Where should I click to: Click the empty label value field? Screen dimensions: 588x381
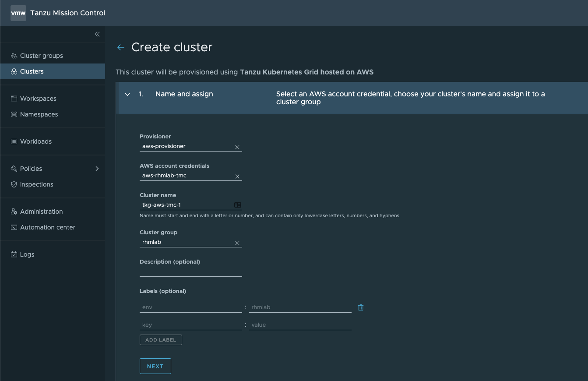(x=300, y=325)
